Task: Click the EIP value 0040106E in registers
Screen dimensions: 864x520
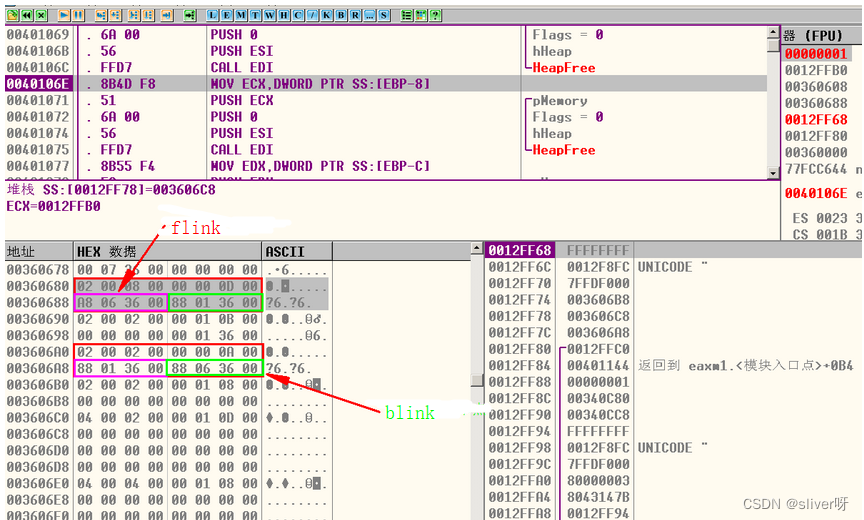Action: pos(816,193)
